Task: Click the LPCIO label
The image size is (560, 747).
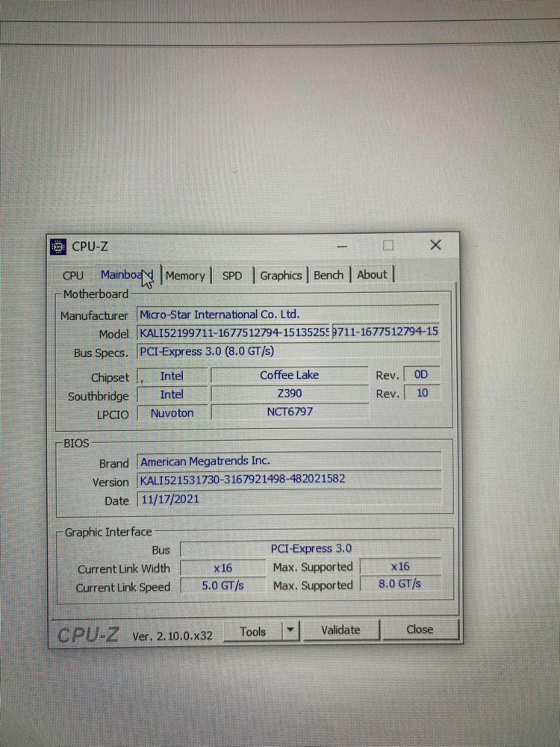Action: tap(113, 415)
